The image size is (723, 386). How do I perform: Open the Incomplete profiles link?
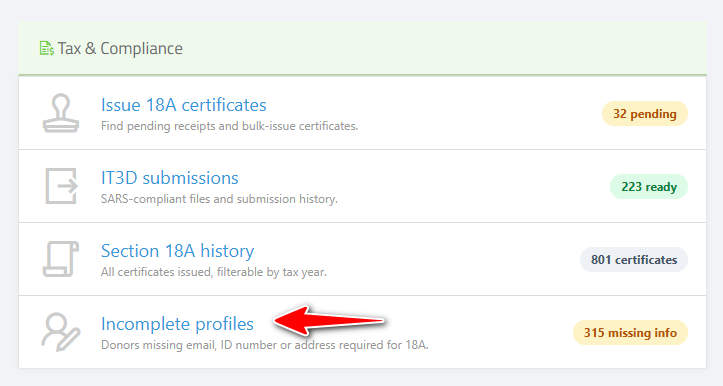177,324
